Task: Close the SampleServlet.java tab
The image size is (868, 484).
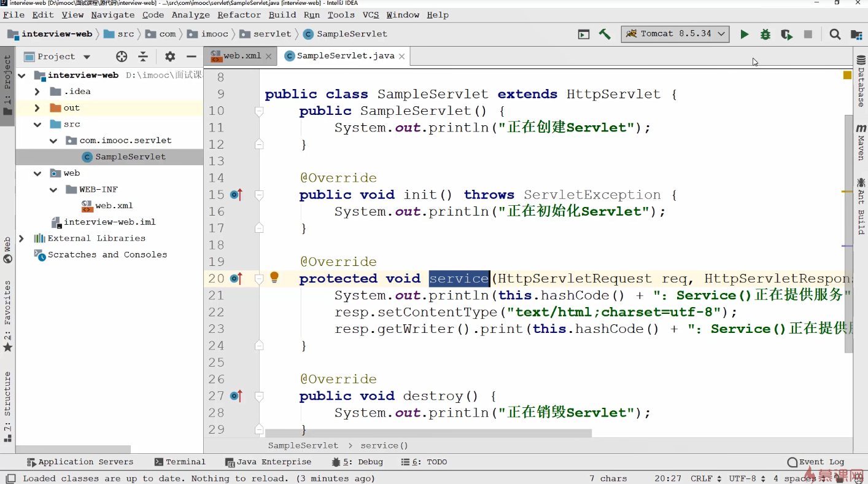Action: pyautogui.click(x=401, y=56)
